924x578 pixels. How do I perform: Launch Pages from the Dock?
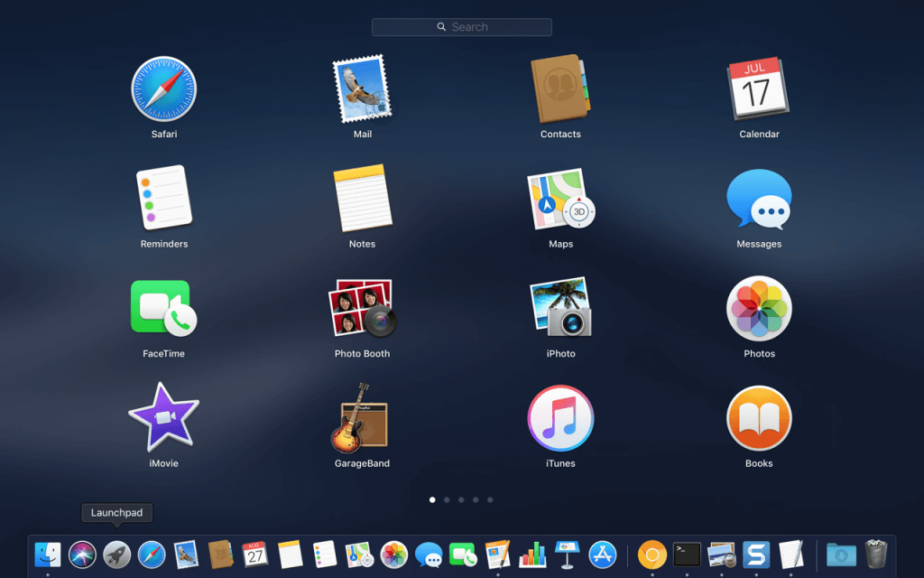click(498, 555)
